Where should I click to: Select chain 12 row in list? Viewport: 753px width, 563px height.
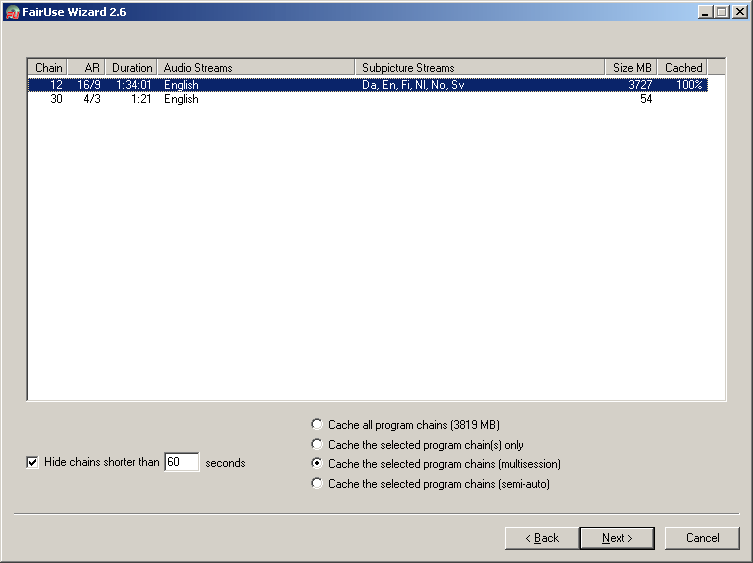pyautogui.click(x=368, y=85)
